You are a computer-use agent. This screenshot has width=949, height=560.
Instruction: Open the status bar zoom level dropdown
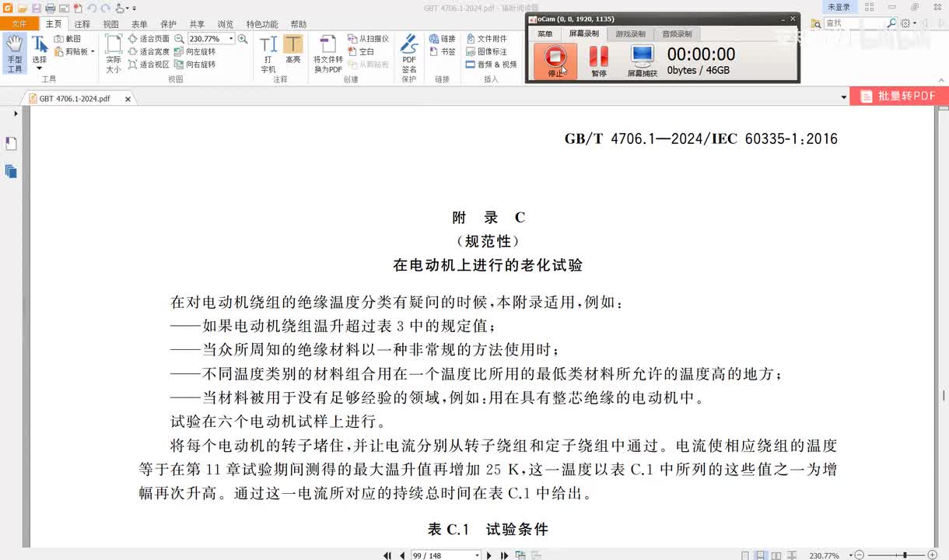coord(850,555)
